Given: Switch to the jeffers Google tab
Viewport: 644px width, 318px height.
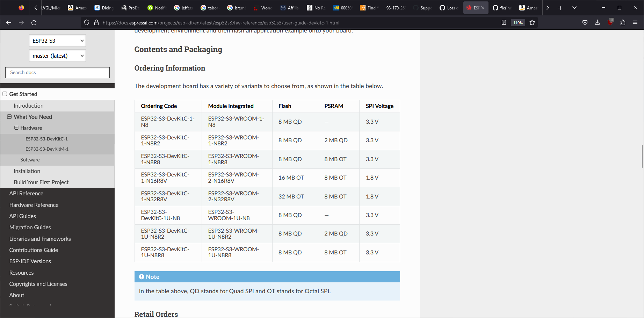Looking at the screenshot, I should (184, 8).
